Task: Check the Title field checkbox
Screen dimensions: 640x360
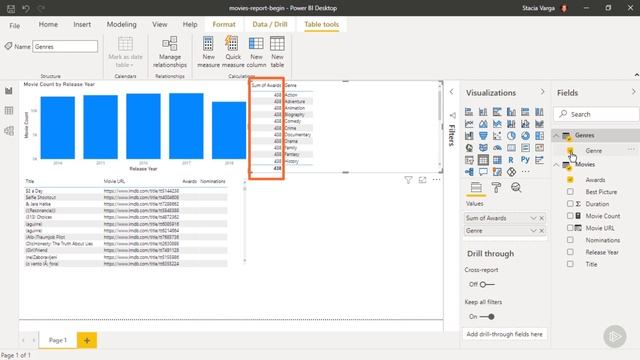Action: (570, 264)
